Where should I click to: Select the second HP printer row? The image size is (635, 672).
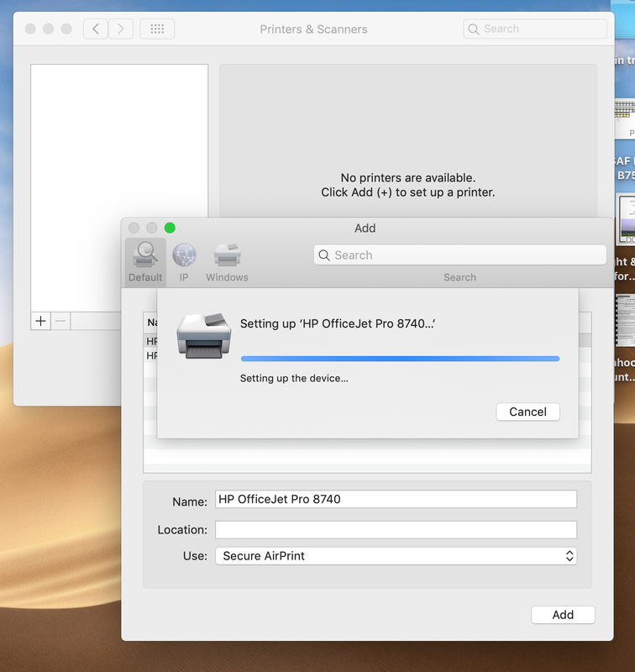click(151, 355)
